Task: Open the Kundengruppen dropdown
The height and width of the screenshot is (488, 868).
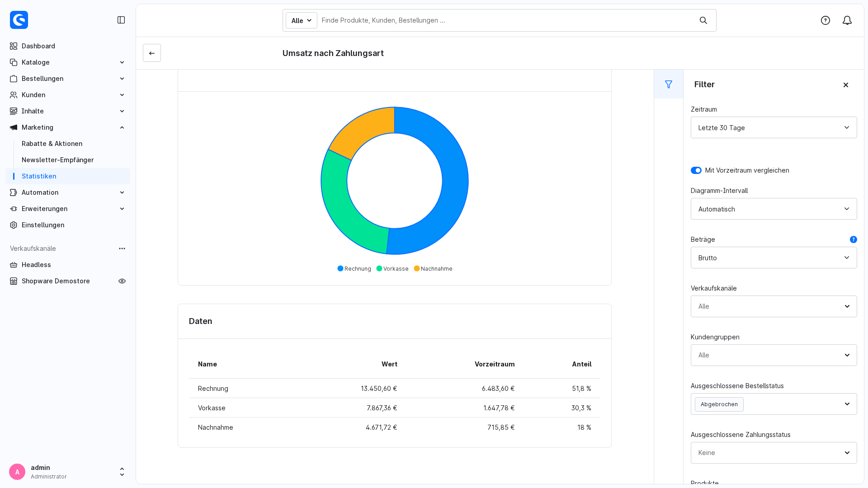Action: coord(774,355)
